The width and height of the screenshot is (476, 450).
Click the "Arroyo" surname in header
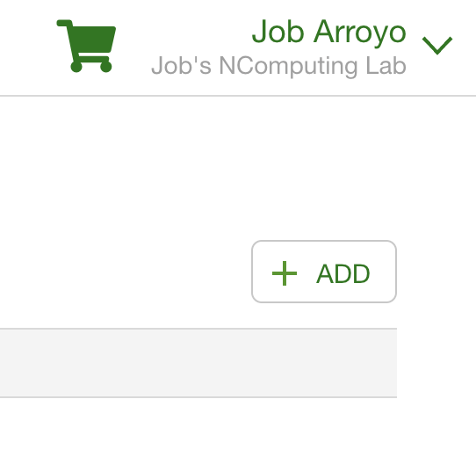click(360, 32)
